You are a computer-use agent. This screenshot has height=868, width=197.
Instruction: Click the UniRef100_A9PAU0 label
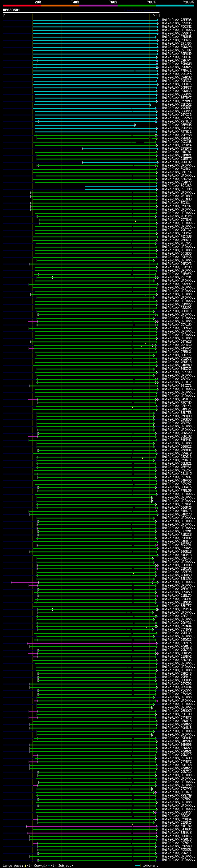tap(177, 738)
